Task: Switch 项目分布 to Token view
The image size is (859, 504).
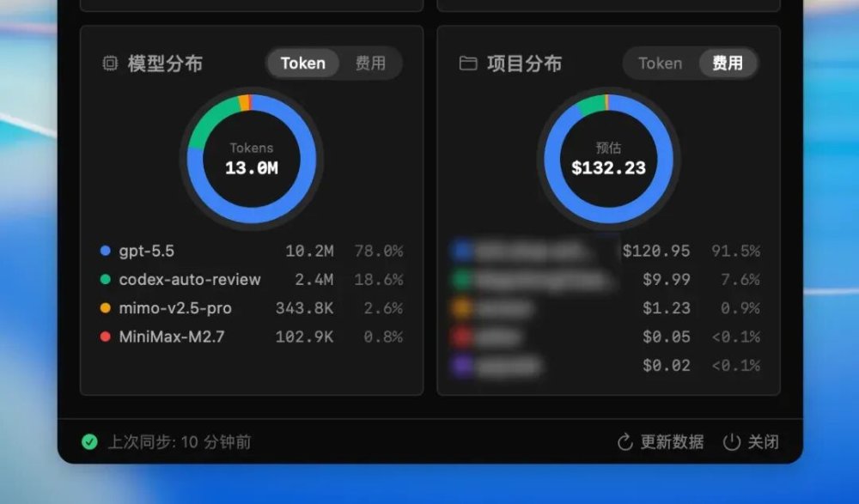Action: click(660, 64)
